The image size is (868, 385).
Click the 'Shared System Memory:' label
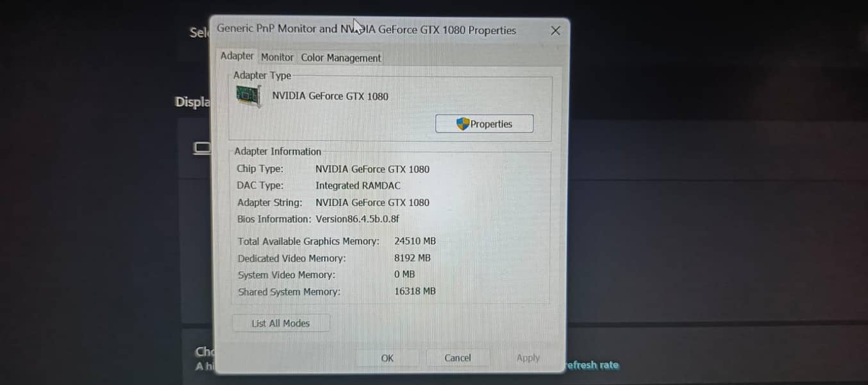(289, 291)
